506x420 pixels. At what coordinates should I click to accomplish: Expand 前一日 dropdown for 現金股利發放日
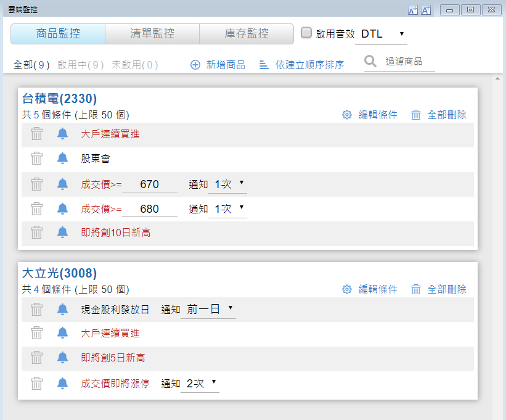point(208,310)
